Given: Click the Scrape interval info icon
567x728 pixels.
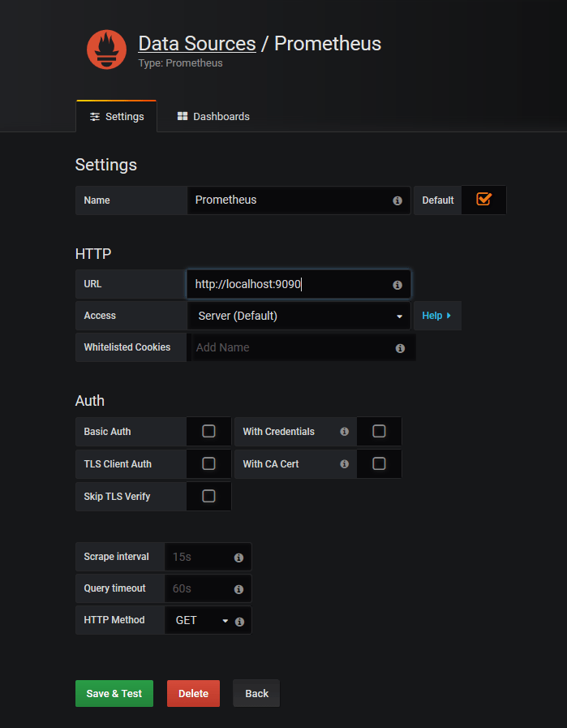Looking at the screenshot, I should coord(238,558).
